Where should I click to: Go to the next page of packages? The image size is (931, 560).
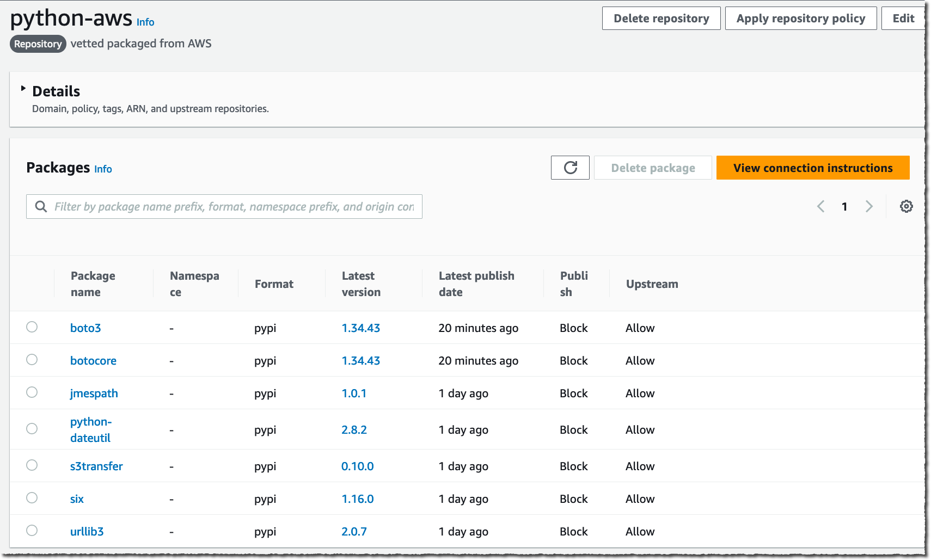coord(869,206)
